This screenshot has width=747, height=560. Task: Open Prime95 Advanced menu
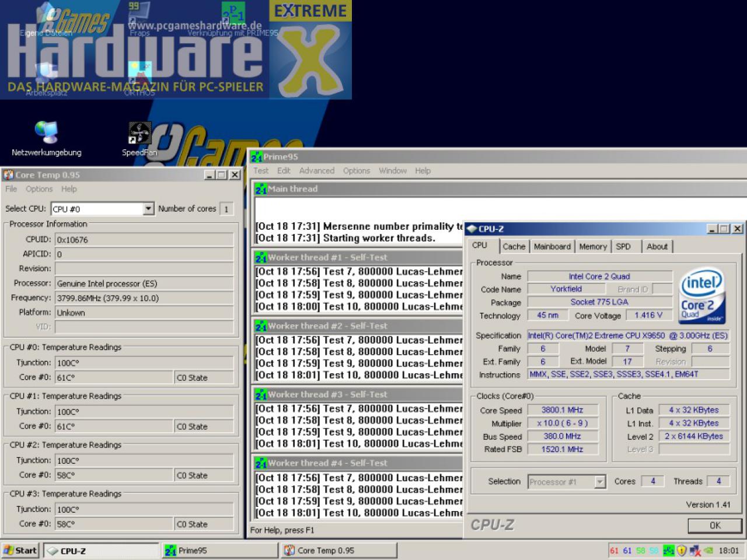(x=317, y=171)
